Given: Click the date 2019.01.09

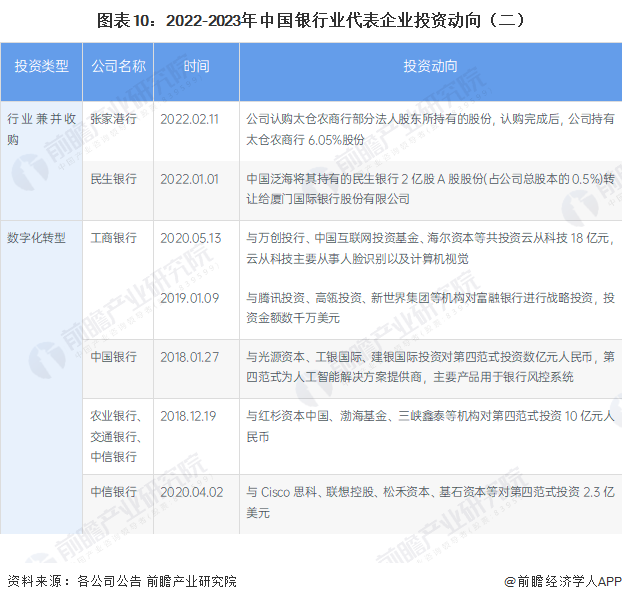Looking at the screenshot, I should [x=190, y=298].
